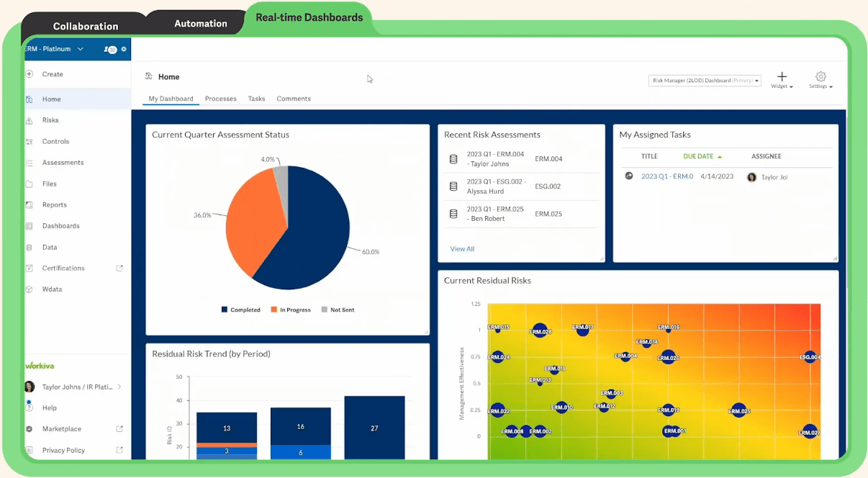Click the ASSIGNEE column header

tap(767, 156)
